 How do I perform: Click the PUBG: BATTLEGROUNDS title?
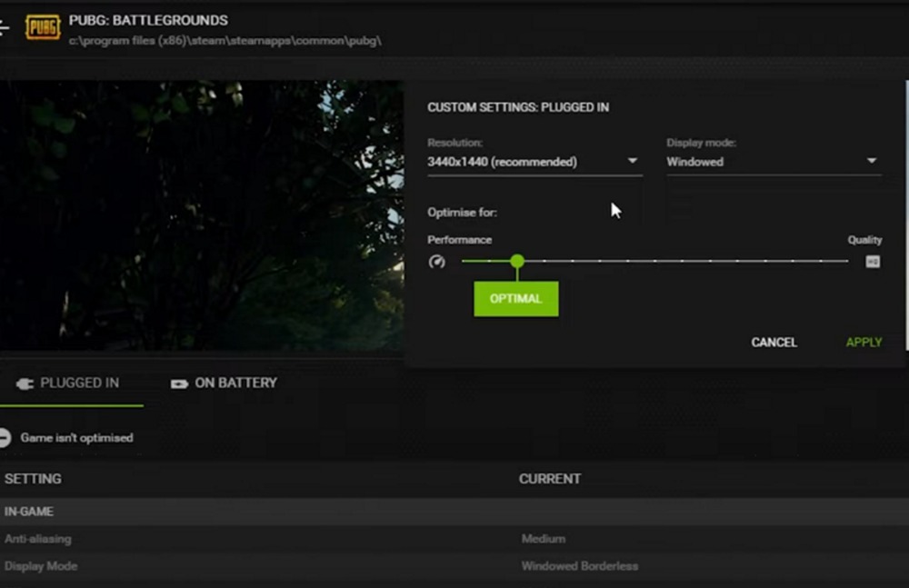(148, 20)
